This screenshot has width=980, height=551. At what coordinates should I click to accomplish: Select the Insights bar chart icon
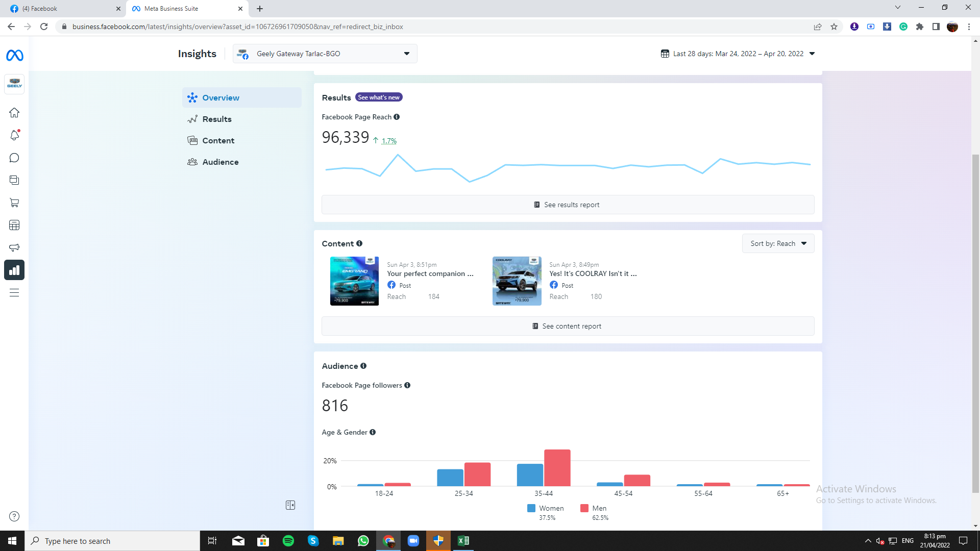coord(14,270)
